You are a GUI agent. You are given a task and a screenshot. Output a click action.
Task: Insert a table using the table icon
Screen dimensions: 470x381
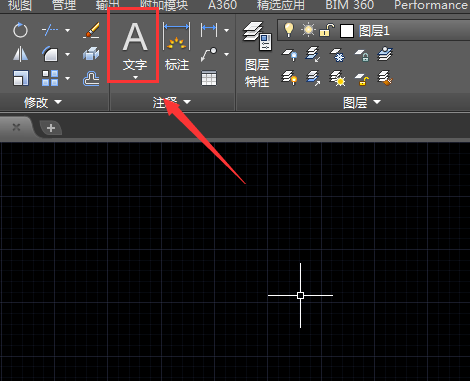pos(209,78)
